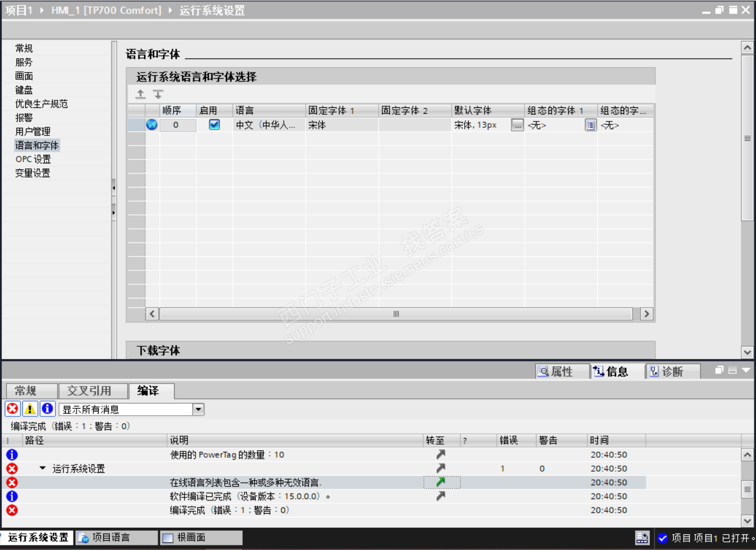Viewport: 756px width, 550px height.
Task: Move language down with the arrow icon
Action: coord(158,94)
